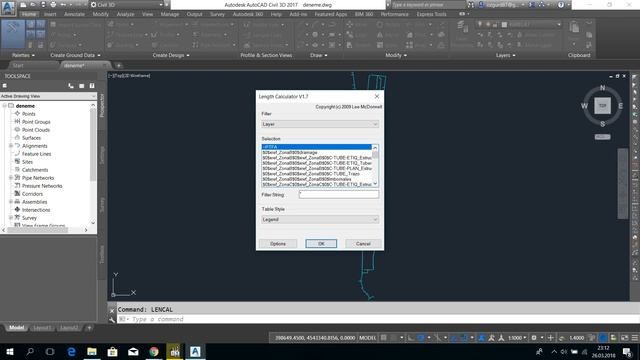Close the Length Calculator dialog
Viewport: 640px width, 360px height.
[x=377, y=96]
